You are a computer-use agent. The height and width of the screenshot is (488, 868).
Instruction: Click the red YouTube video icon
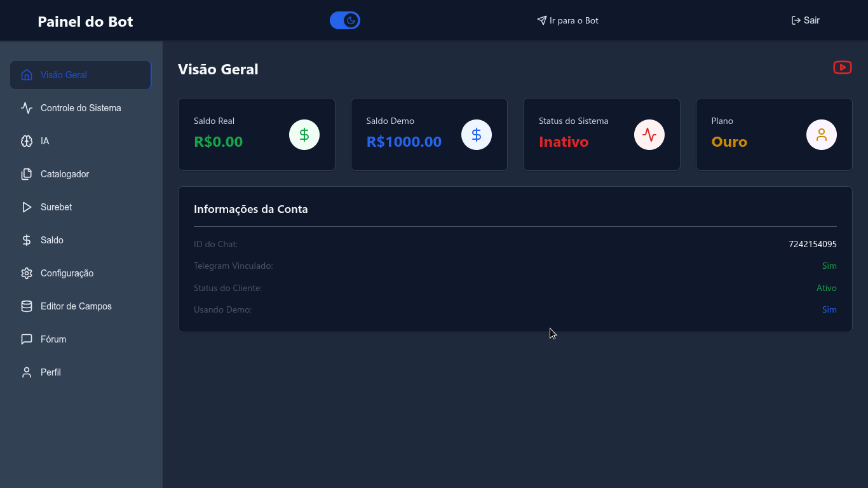(842, 67)
